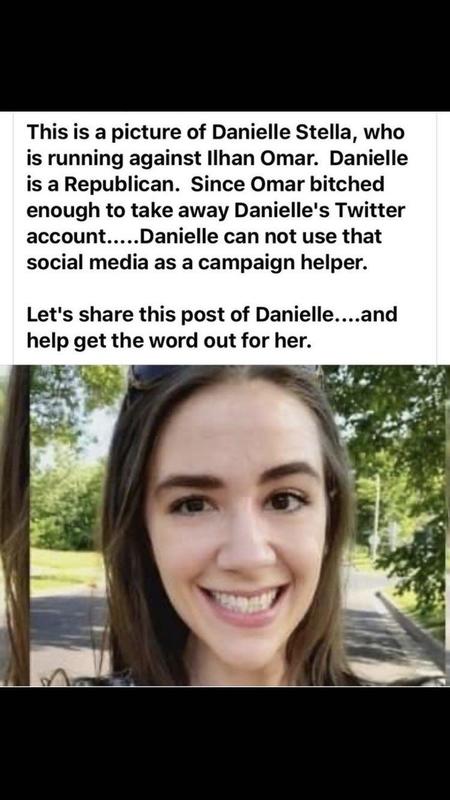Viewport: 450px width, 800px height.
Task: Click the grassy lawn on the photo's left
Action: [64, 566]
